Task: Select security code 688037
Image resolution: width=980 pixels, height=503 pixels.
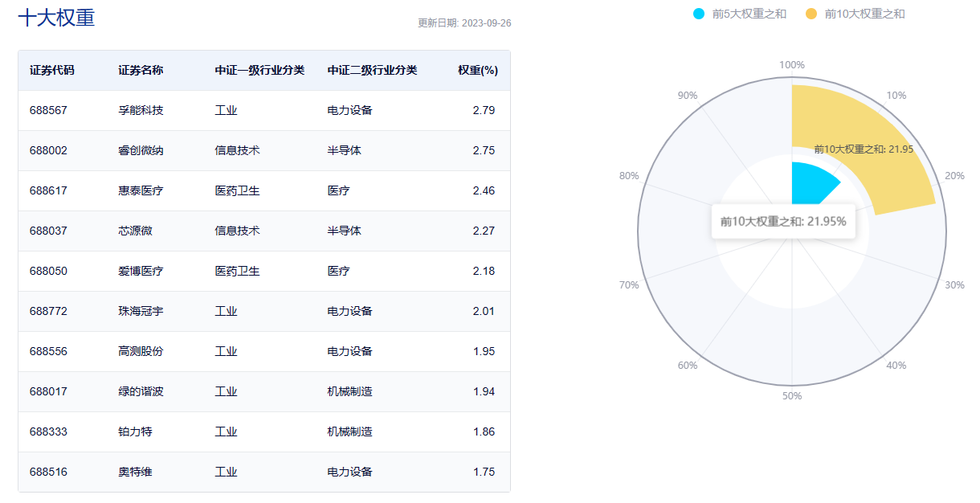Action: [x=48, y=231]
